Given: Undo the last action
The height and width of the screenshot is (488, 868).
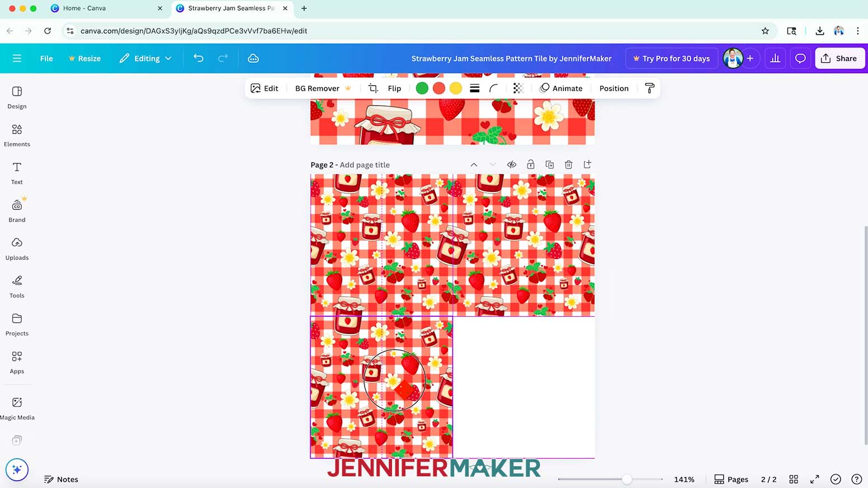Looking at the screenshot, I should (x=198, y=58).
